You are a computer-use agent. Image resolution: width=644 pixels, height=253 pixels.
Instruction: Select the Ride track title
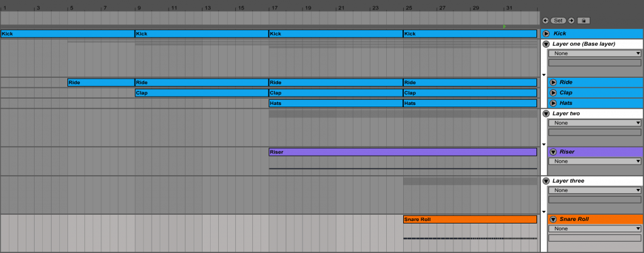(566, 82)
